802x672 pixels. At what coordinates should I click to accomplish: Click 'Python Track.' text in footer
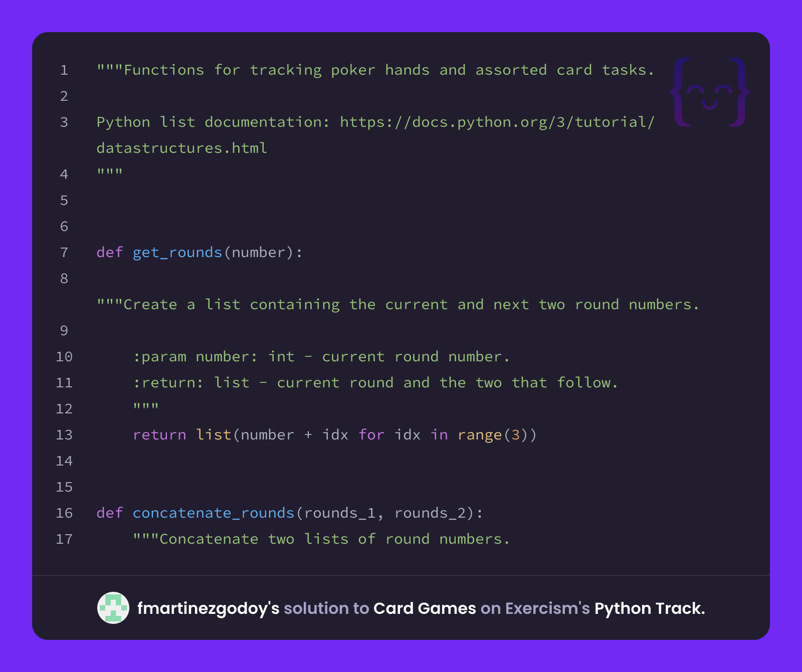click(x=650, y=608)
